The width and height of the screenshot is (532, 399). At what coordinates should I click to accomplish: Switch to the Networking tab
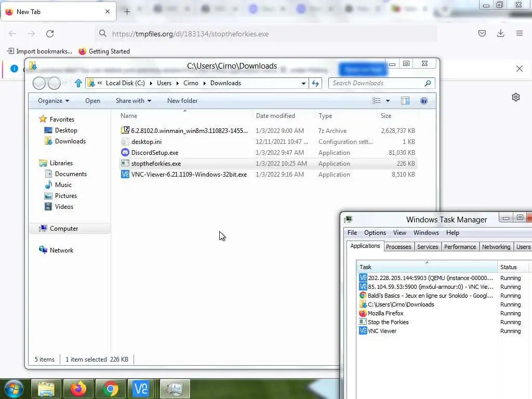tap(496, 247)
